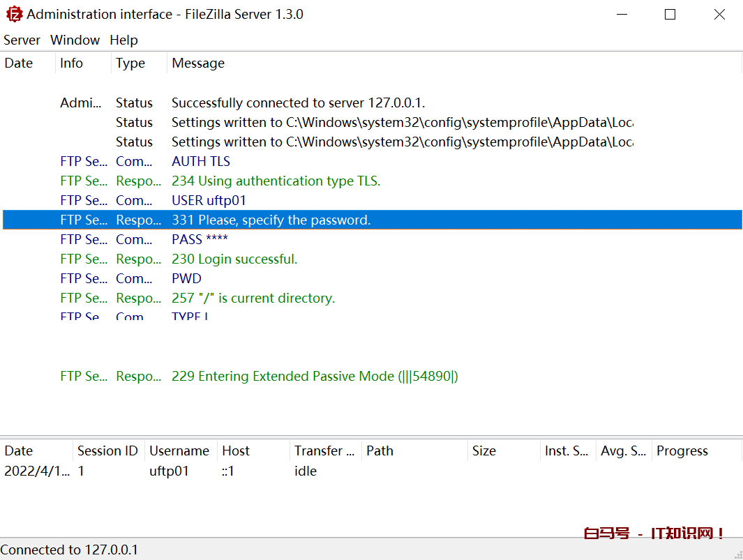The height and width of the screenshot is (560, 743).
Task: Sort sessions by Username column header
Action: click(x=179, y=451)
